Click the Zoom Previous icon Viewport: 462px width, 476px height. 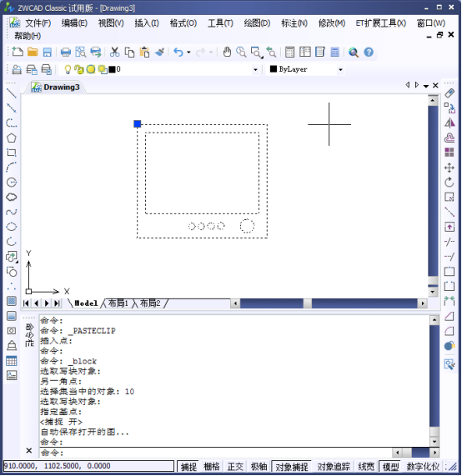tap(271, 52)
